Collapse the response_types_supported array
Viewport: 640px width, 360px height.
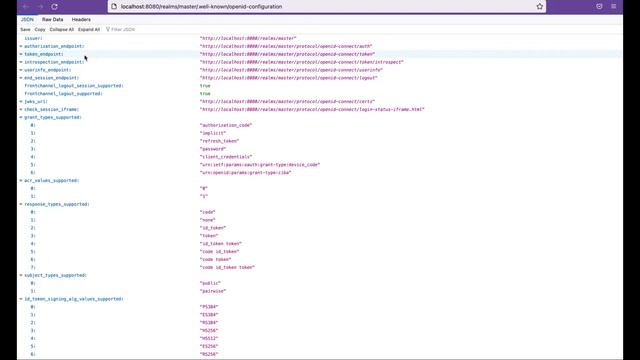point(21,204)
